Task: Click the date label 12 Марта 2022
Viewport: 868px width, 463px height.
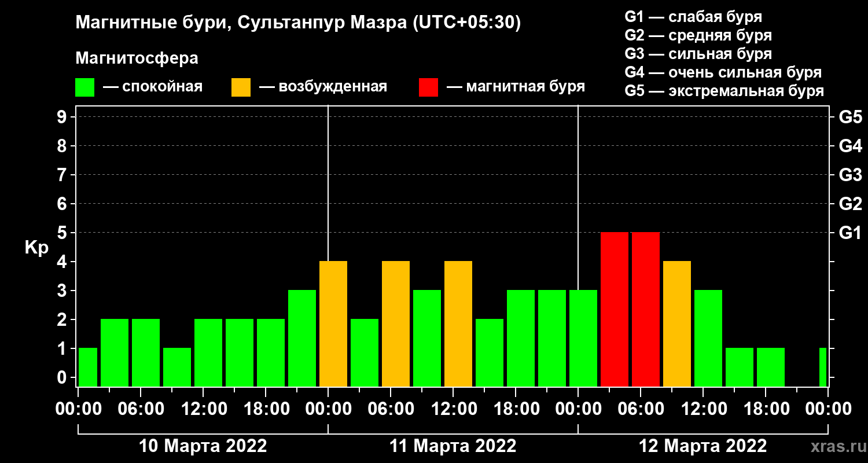Action: (x=703, y=446)
